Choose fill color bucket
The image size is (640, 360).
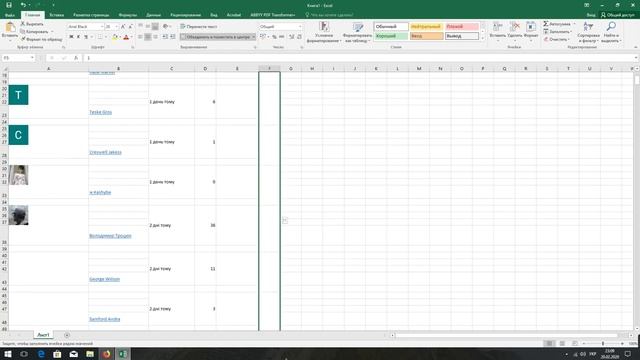115,37
